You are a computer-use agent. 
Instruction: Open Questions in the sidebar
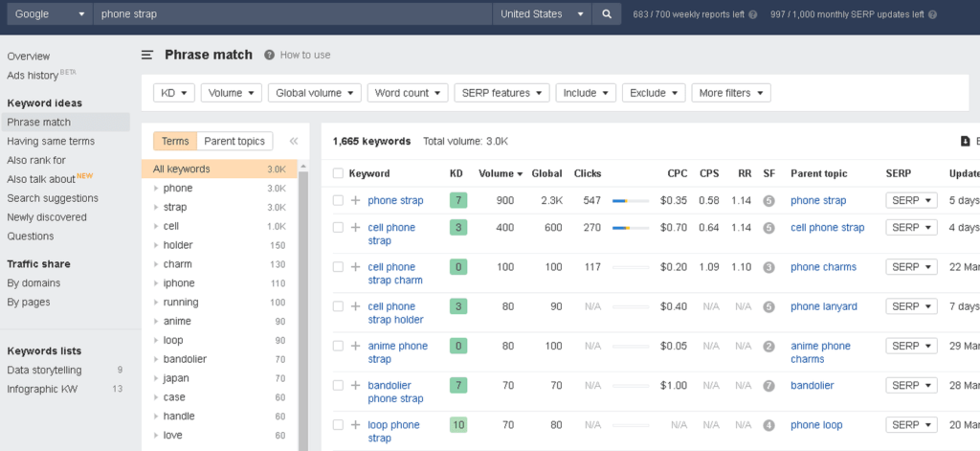pos(31,237)
